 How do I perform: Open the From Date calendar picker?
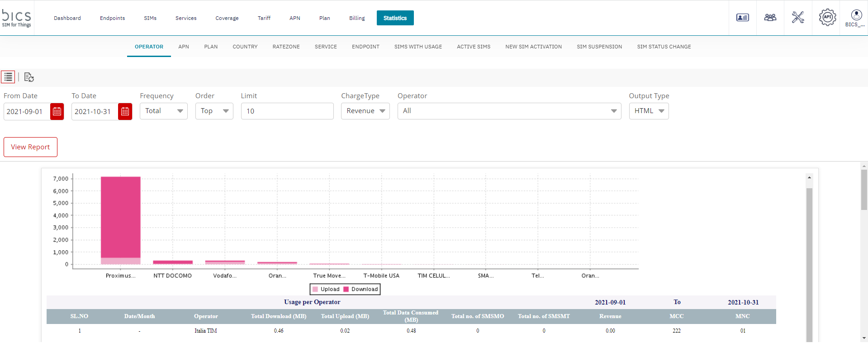tap(57, 111)
